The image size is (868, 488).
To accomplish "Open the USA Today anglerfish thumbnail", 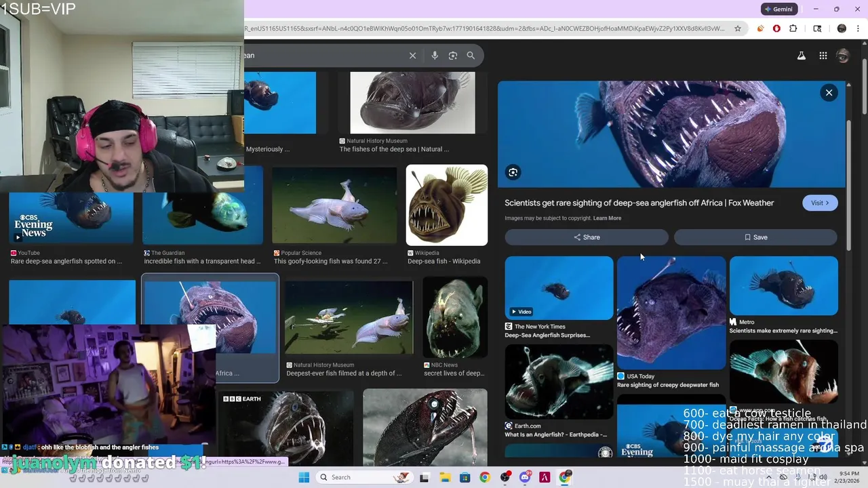I will 671,312.
